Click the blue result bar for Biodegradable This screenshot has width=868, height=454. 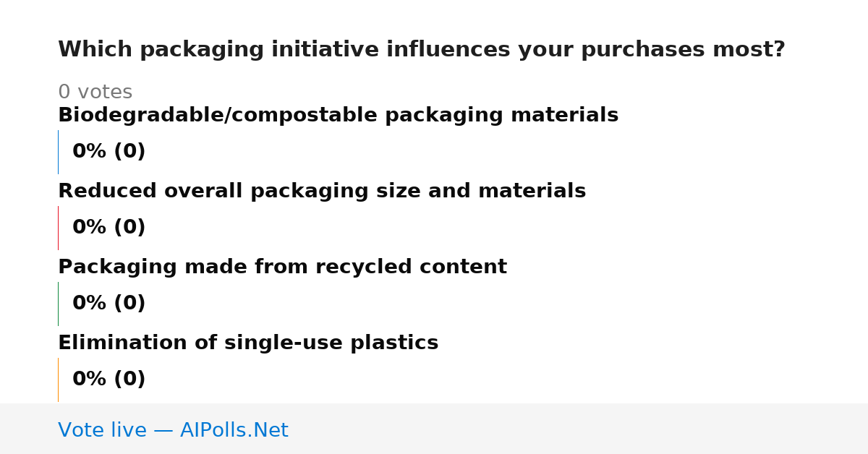(58, 152)
